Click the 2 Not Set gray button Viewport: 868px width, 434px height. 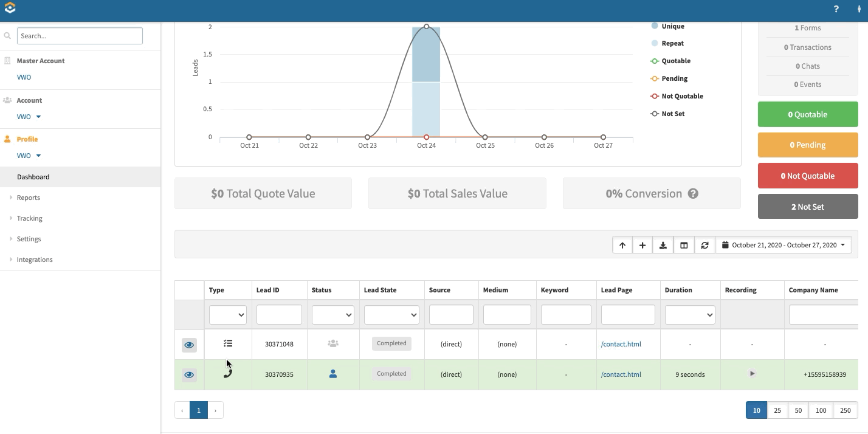(x=808, y=207)
